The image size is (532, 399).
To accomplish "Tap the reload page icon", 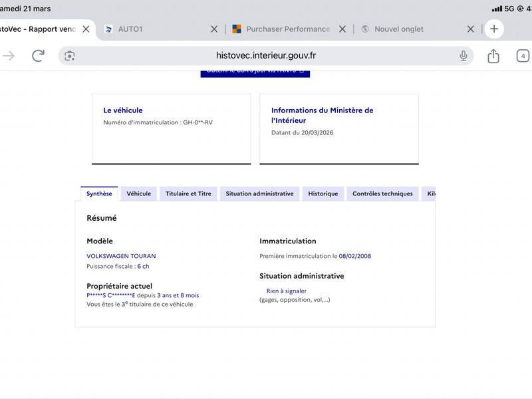I will 38,56.
